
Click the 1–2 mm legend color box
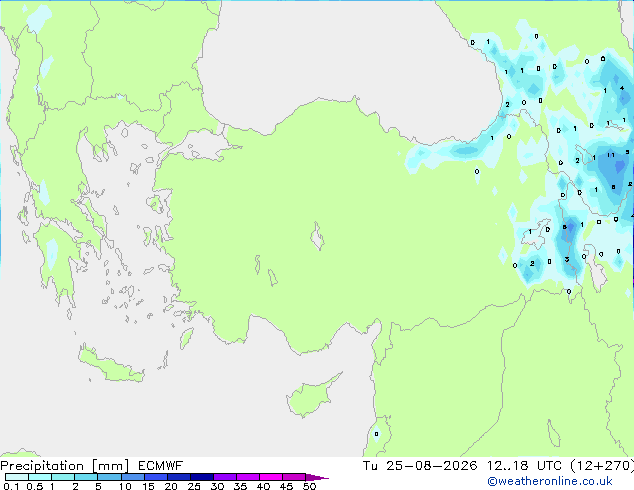point(63,477)
